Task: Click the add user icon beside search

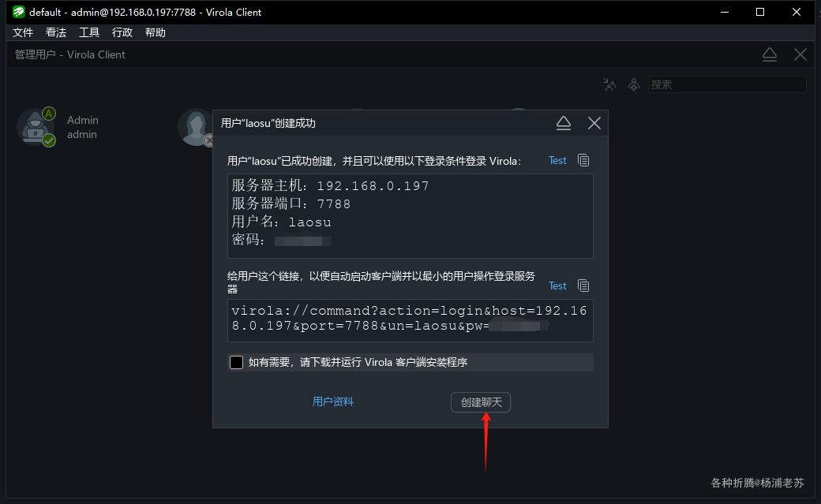Action: click(634, 84)
